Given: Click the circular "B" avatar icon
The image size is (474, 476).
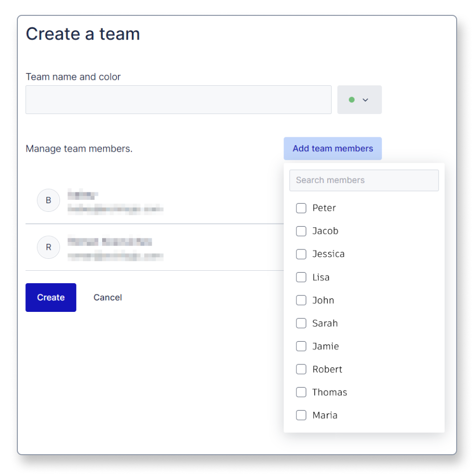Looking at the screenshot, I should [48, 200].
